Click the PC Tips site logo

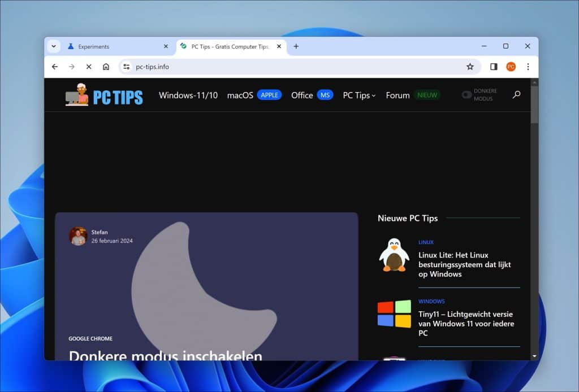[x=104, y=95]
